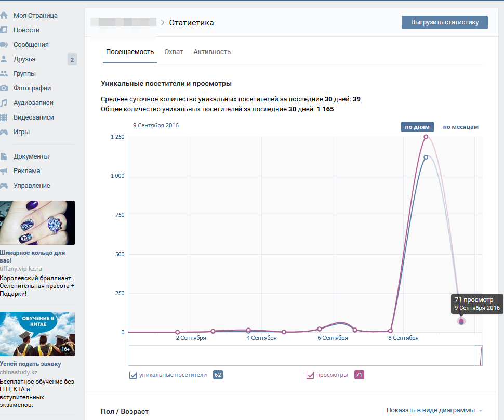Open the Videos film icon
Viewport: 504px width, 420px height.
point(4,117)
